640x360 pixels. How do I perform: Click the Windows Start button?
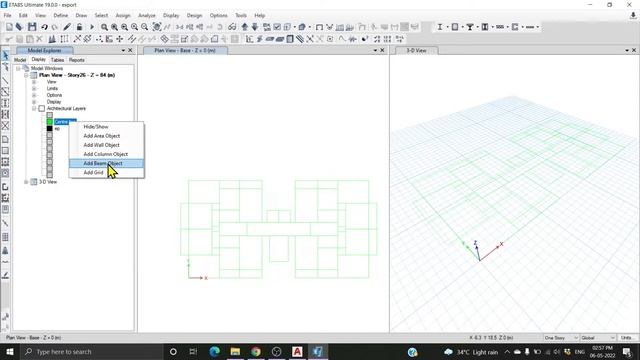click(10, 351)
